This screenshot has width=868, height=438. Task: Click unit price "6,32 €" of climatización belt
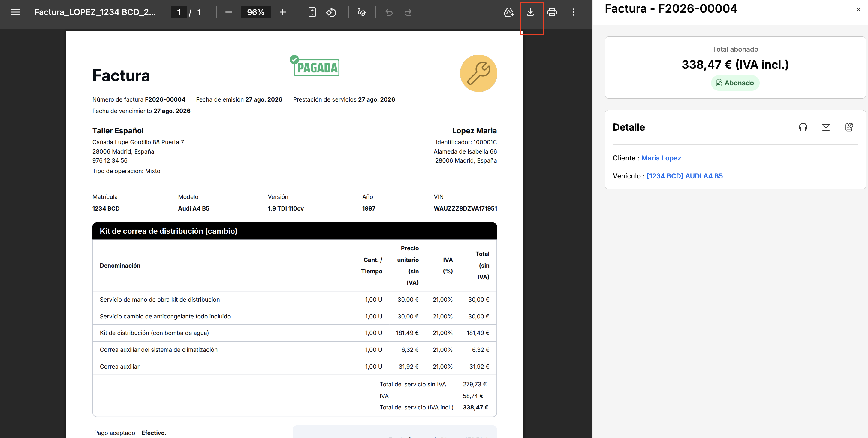pos(410,350)
